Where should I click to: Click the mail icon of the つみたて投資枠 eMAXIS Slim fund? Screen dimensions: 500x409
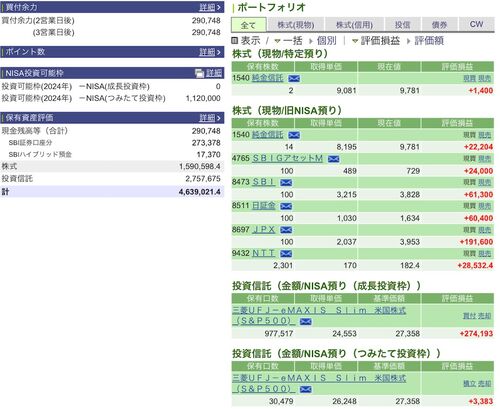306,389
